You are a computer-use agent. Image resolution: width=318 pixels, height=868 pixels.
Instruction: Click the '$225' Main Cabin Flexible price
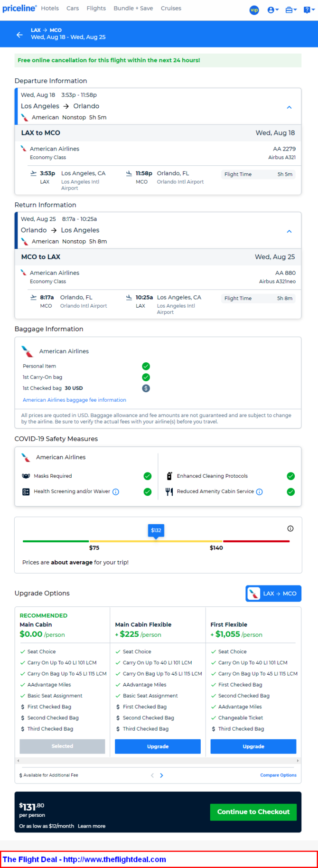(x=129, y=634)
